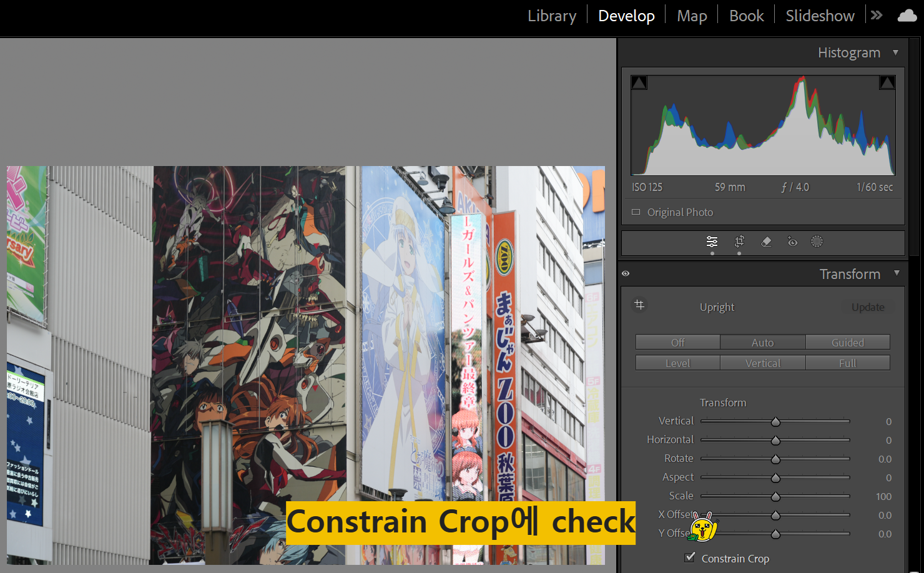Screen dimensions: 924x573
Task: Click the grid icon beside Upright
Action: (x=639, y=305)
